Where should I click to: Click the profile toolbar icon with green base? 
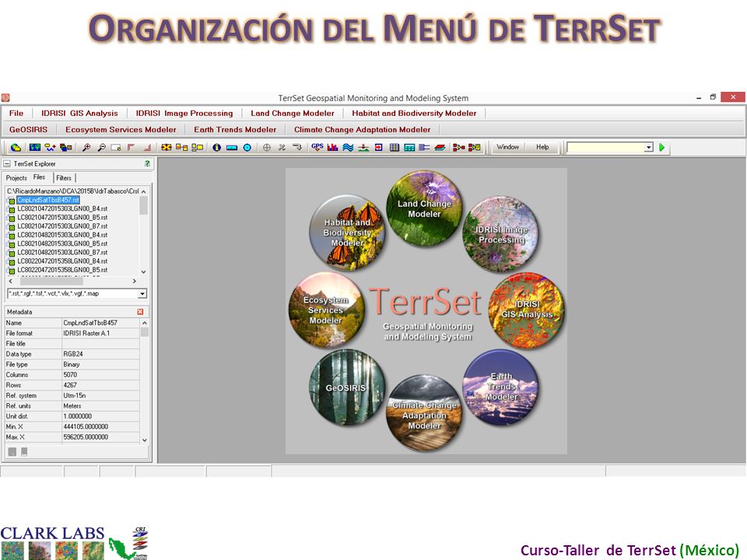(363, 148)
